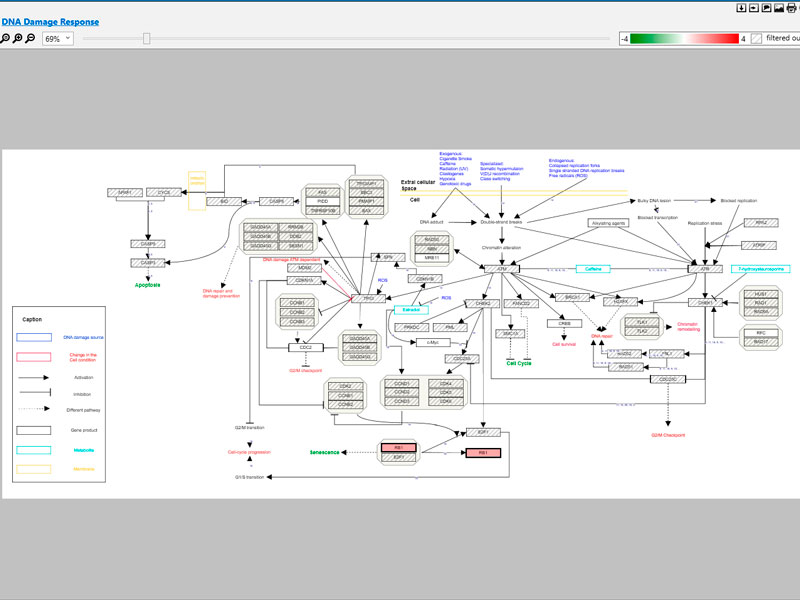Select the H2AFX gene box
Image resolution: width=800 pixels, height=600 pixels.
[620, 302]
